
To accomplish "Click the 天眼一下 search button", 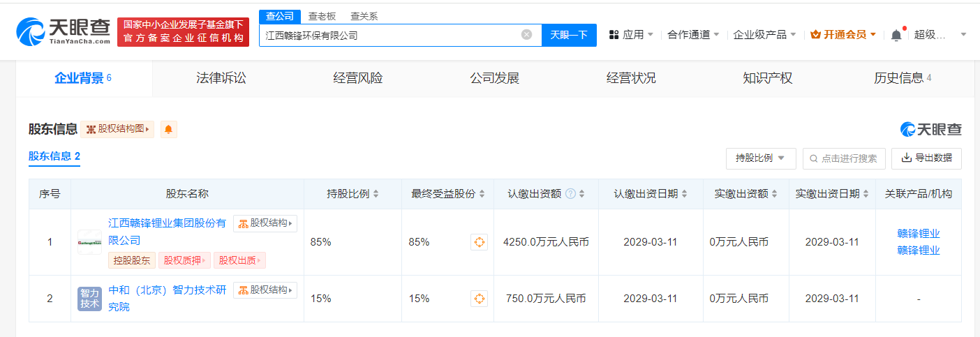I will tap(569, 35).
